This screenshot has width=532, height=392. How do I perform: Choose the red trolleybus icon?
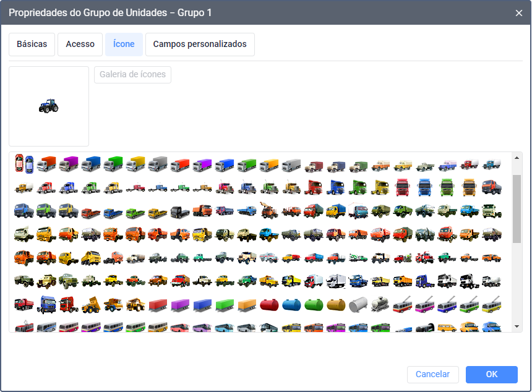pos(403,304)
